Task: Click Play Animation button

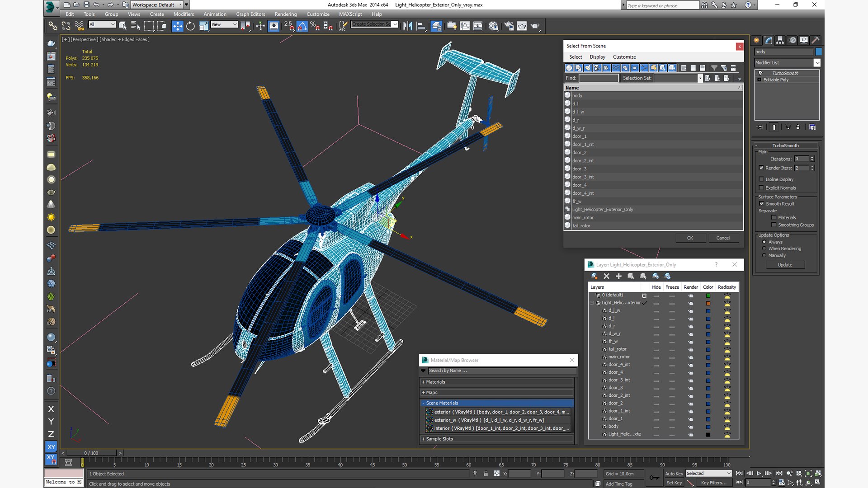Action: point(759,473)
